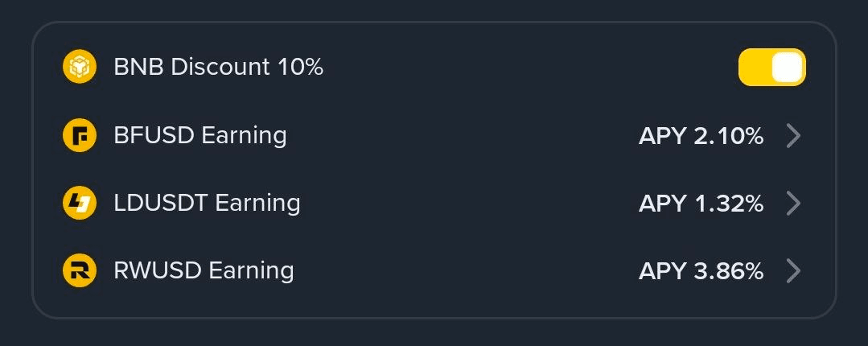868x346 pixels.
Task: Click the BFUSD coin icon
Action: (x=80, y=135)
